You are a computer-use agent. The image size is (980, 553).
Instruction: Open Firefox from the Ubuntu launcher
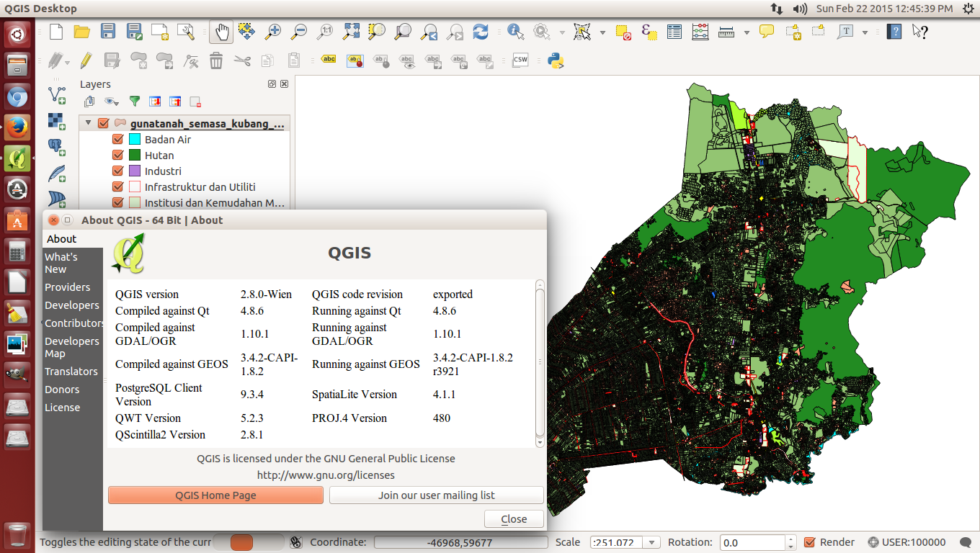point(17,127)
